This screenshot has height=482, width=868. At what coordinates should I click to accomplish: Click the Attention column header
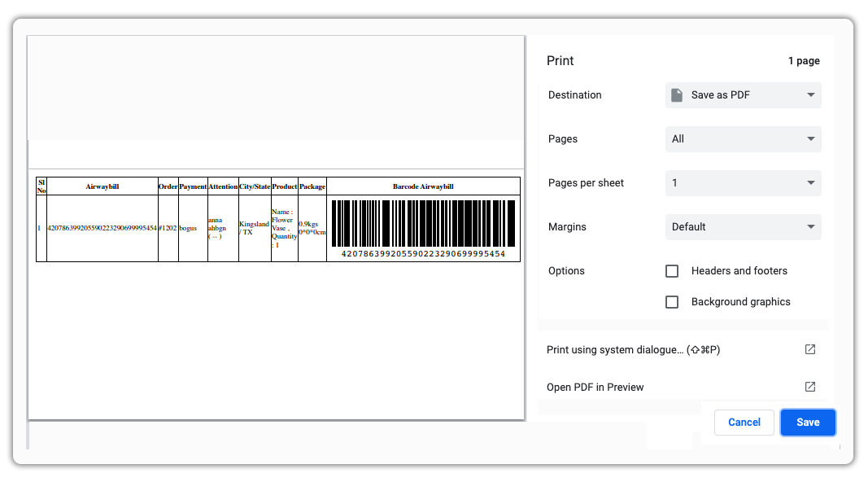(223, 186)
